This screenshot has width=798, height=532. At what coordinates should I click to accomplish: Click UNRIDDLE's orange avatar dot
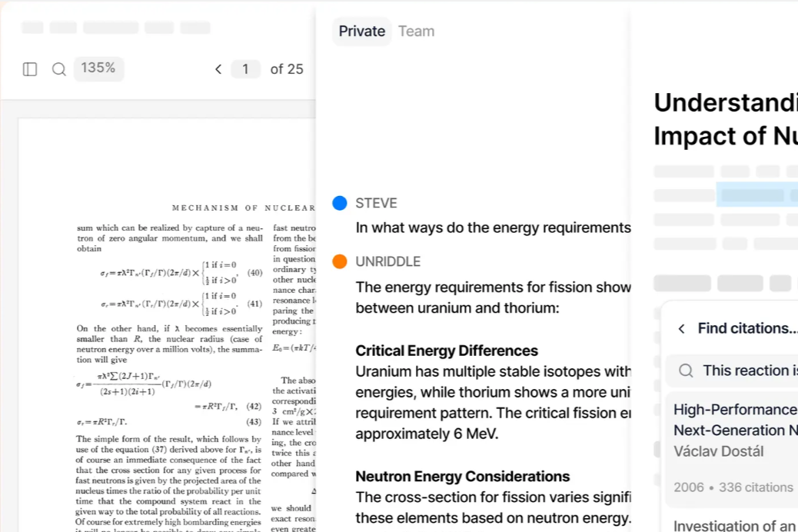click(340, 261)
